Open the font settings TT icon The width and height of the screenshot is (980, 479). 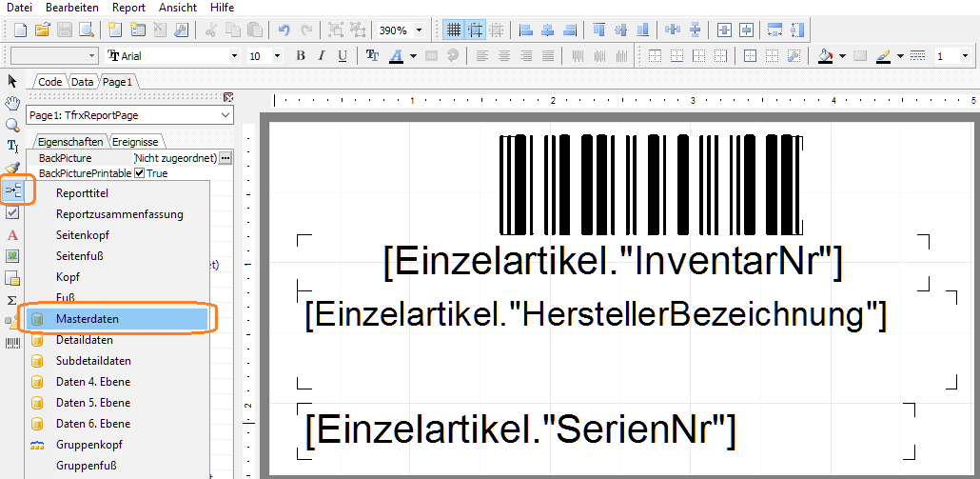pos(373,55)
